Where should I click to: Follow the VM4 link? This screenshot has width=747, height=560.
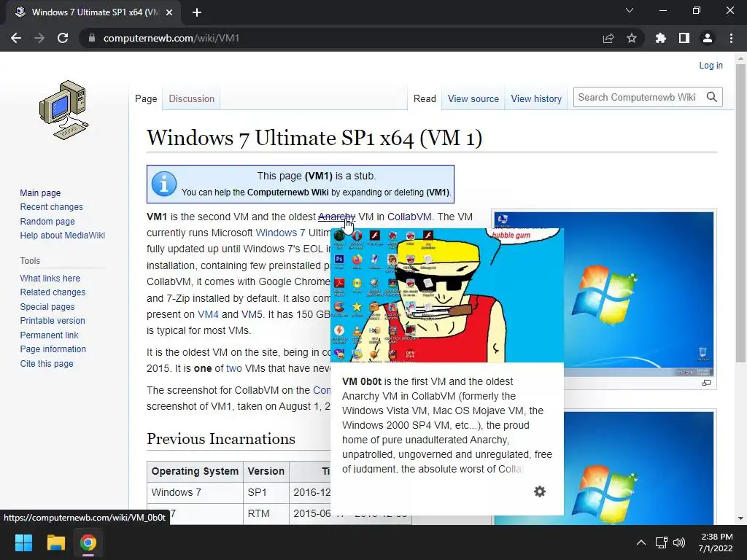[208, 314]
